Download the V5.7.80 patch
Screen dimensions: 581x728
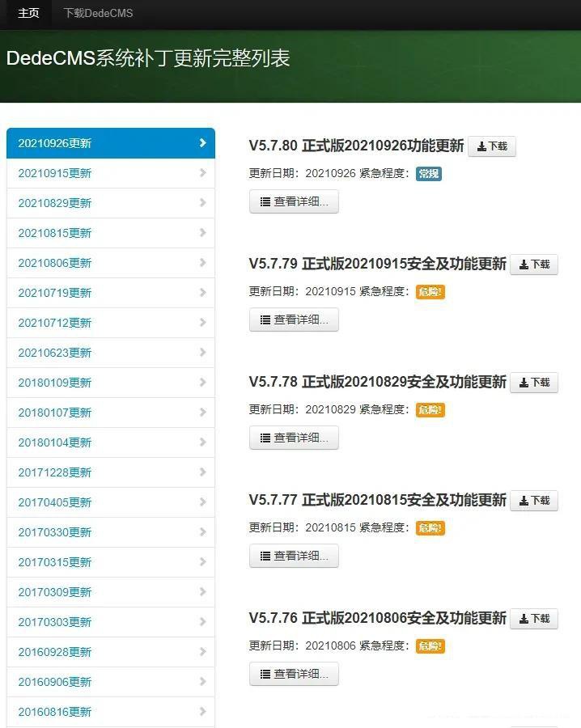click(x=492, y=146)
